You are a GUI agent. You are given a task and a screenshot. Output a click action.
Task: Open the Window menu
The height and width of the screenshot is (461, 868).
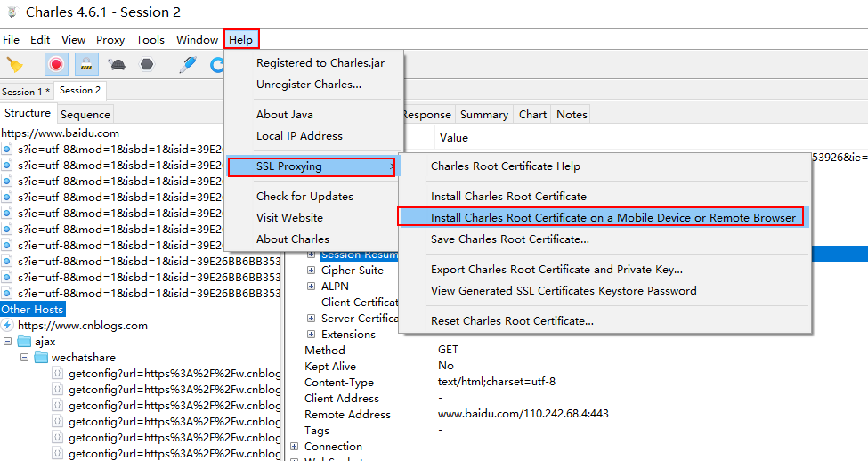pyautogui.click(x=197, y=40)
